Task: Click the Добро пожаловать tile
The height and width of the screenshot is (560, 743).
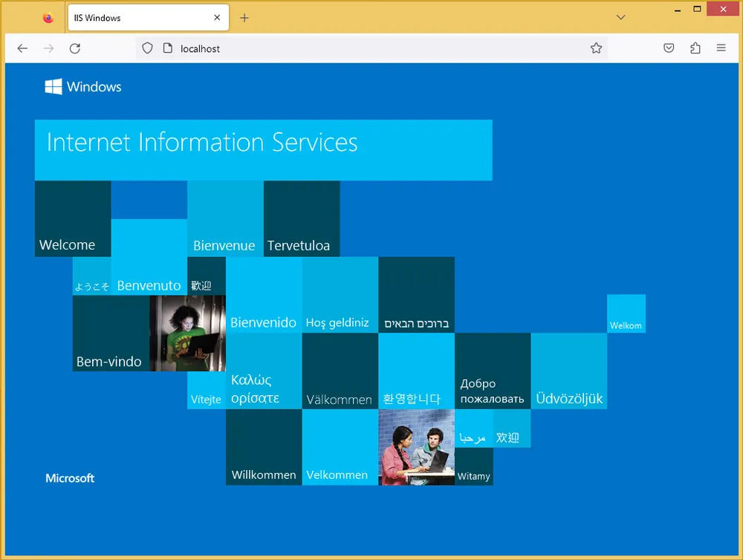Action: point(493,371)
